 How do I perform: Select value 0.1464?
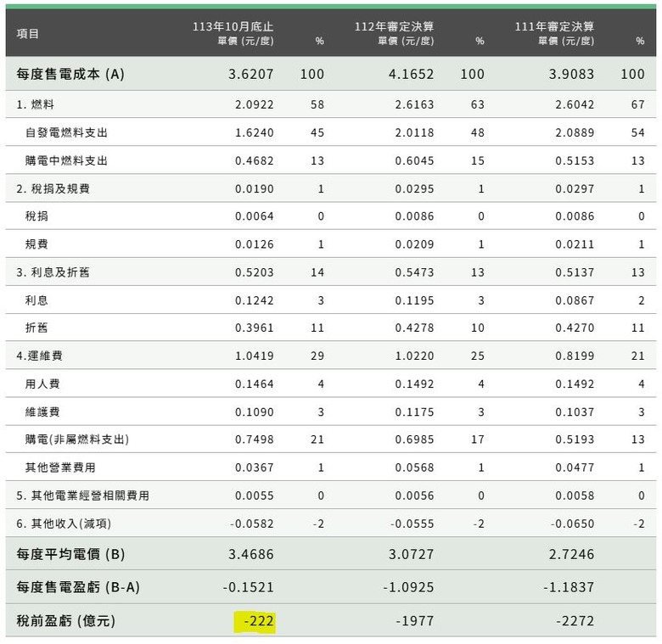click(255, 384)
